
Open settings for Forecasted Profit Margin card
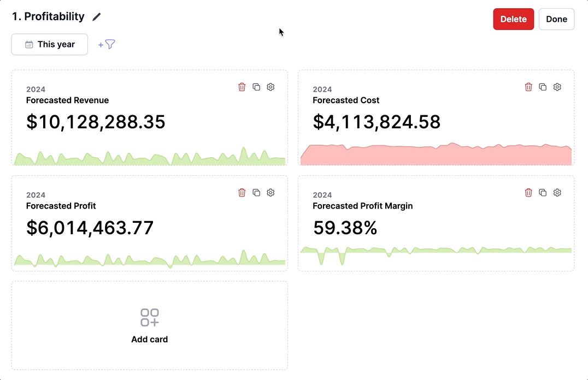[x=557, y=193]
